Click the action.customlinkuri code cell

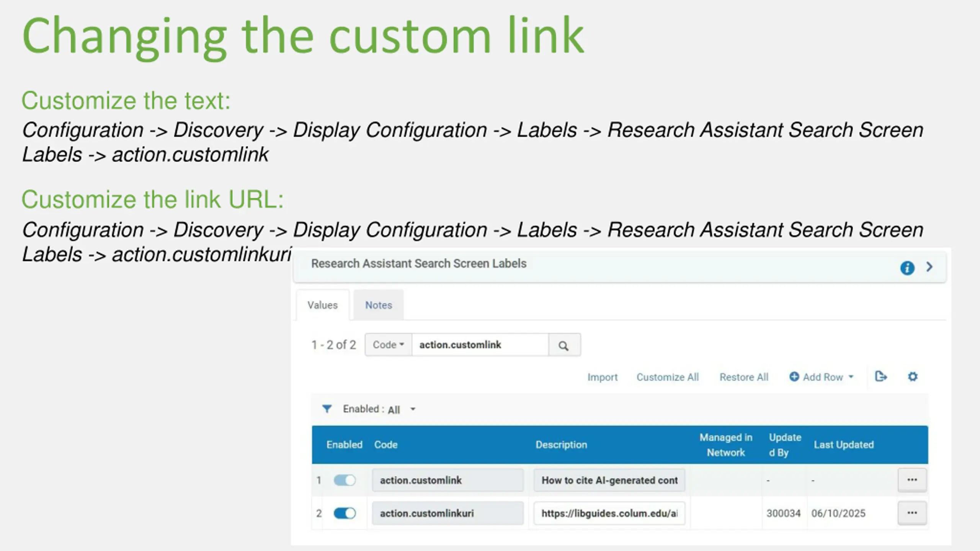448,513
